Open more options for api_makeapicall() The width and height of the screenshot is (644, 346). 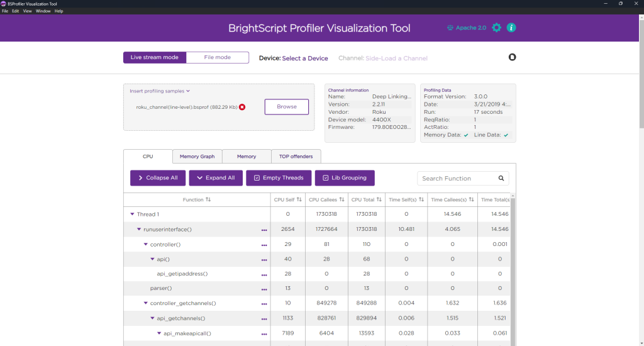[264, 335]
